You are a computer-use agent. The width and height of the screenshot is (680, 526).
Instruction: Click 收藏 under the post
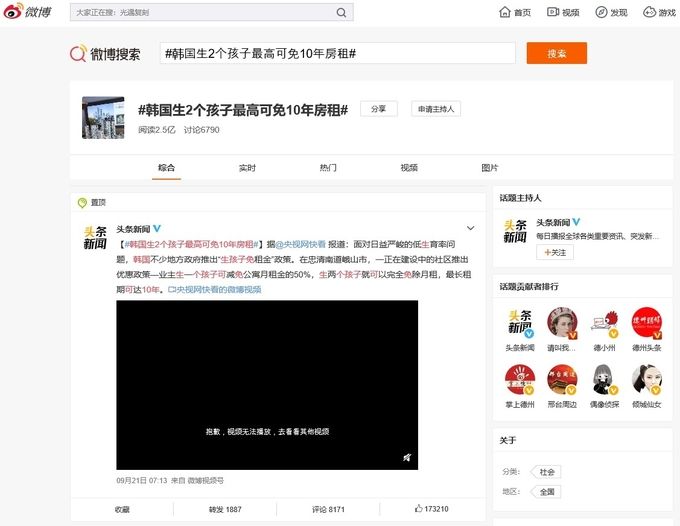[x=122, y=509]
